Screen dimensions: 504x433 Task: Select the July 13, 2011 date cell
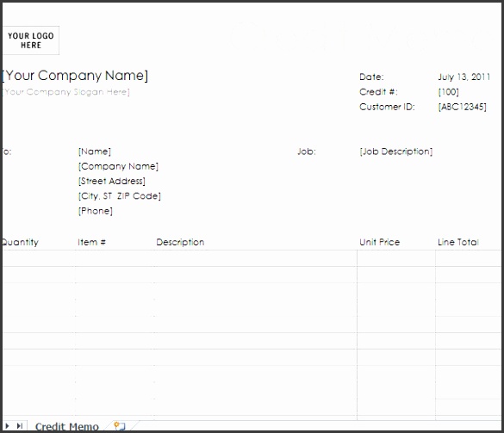click(464, 77)
